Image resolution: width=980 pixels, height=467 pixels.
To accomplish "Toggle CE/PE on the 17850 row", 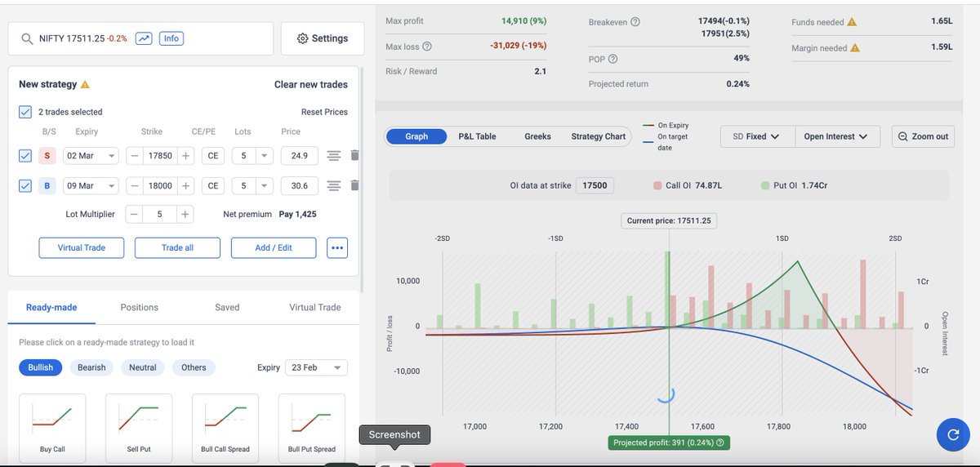I will tap(212, 155).
